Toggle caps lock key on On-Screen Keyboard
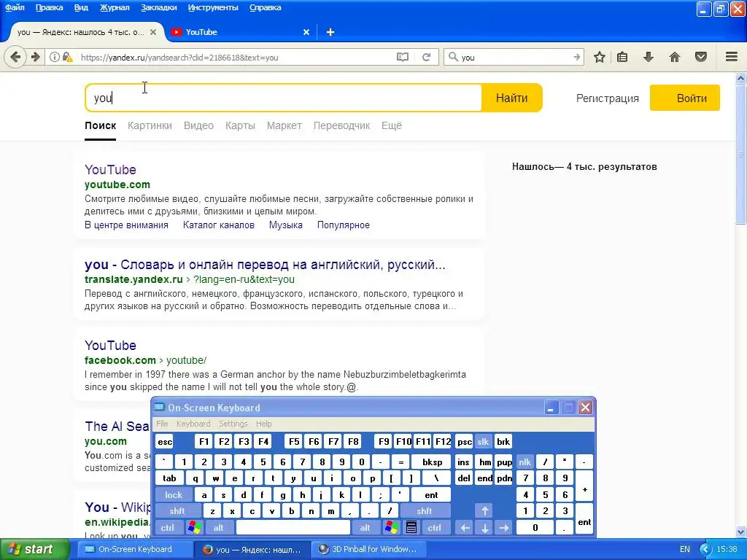Viewport: 747px width, 560px height. [174, 495]
